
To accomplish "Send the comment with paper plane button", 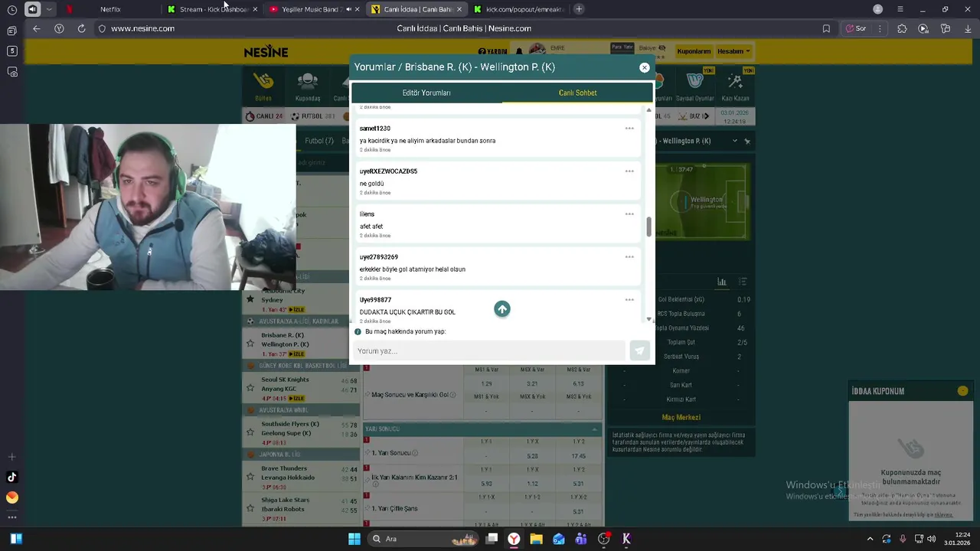I will pos(639,350).
